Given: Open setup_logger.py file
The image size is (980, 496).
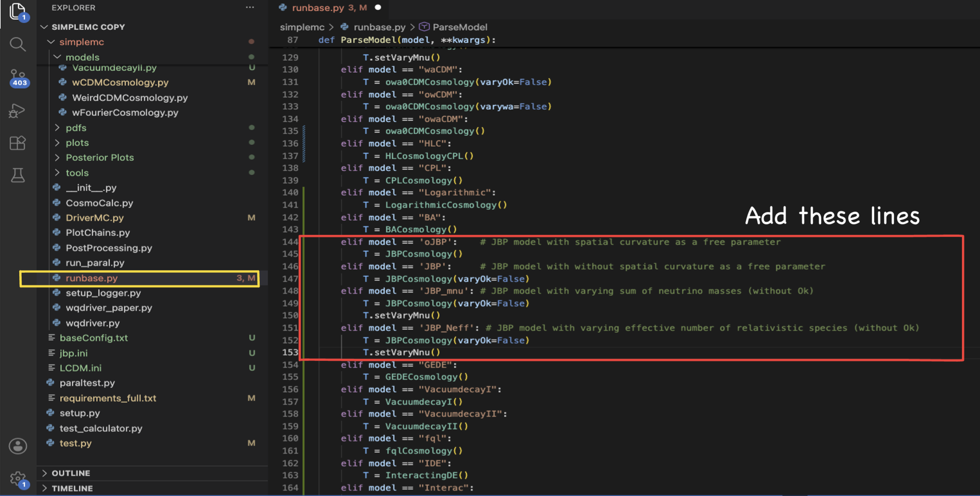Looking at the screenshot, I should click(x=103, y=293).
